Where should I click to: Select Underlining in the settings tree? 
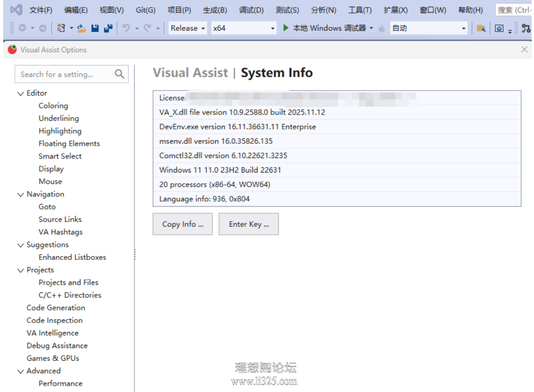pos(59,118)
